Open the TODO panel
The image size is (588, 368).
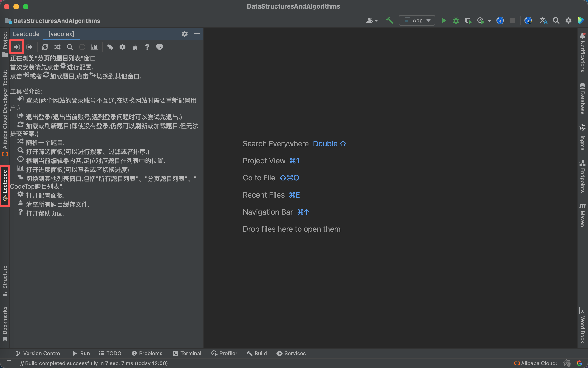click(x=110, y=353)
